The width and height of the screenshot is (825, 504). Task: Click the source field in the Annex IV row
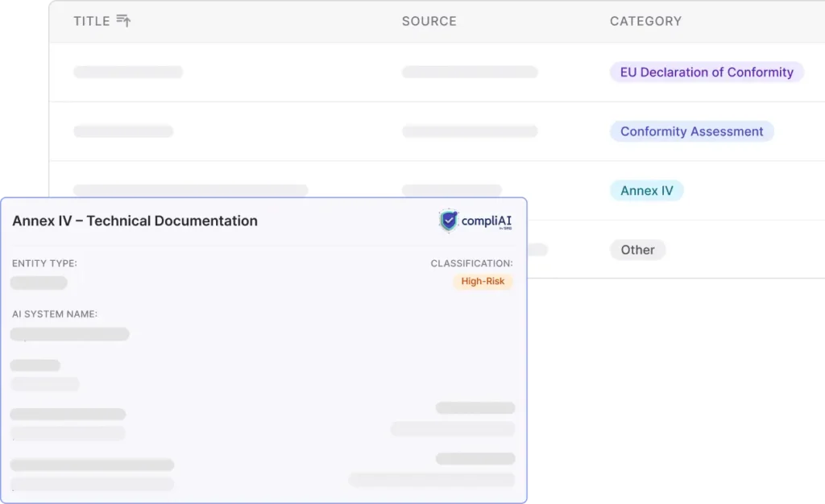coord(451,190)
